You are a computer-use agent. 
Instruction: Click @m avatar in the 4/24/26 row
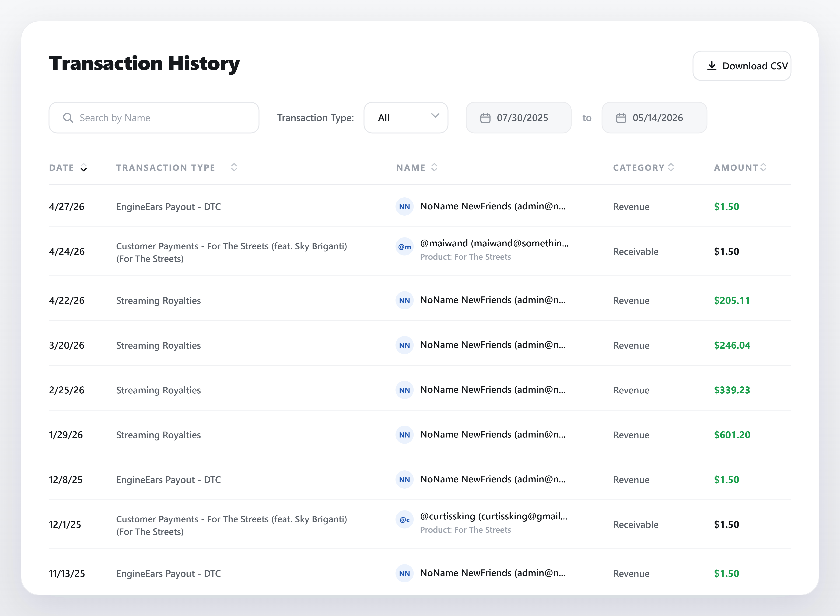405,246
